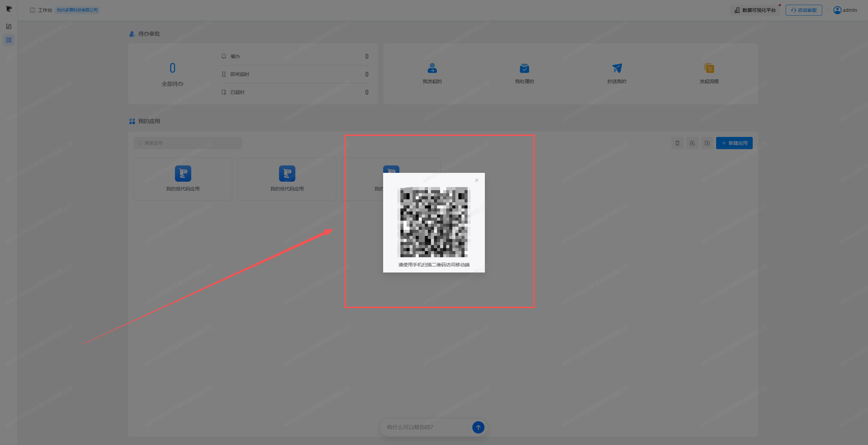The width and height of the screenshot is (868, 445).
Task: Click the 新建应用 button
Action: pyautogui.click(x=734, y=143)
